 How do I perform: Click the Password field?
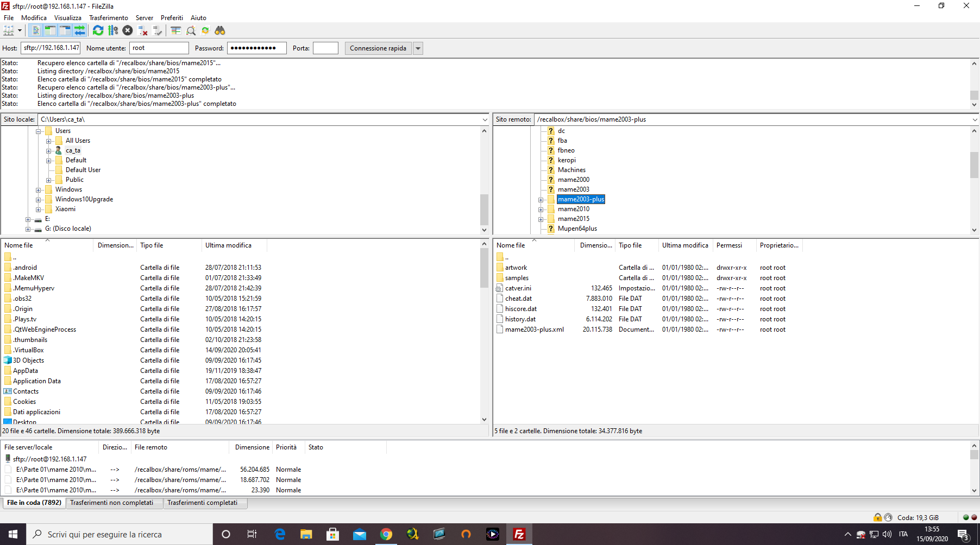pos(256,48)
